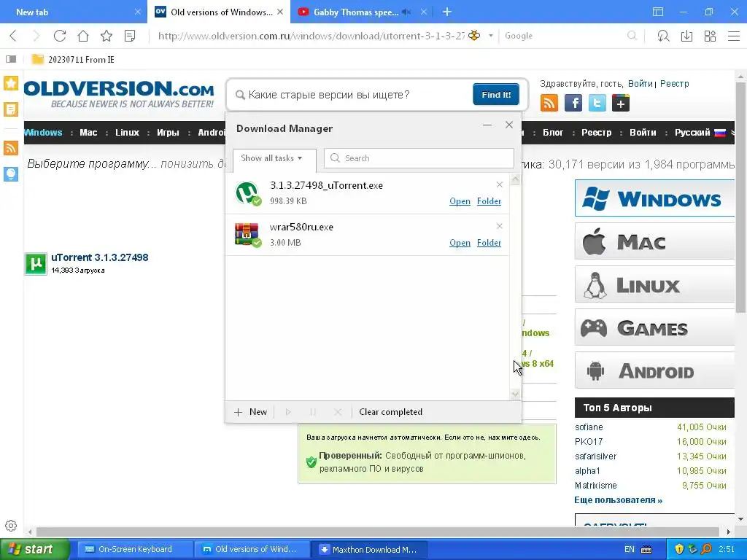Open Folder for wrar580ru.exe
Viewport: 747px width, 560px height.
tap(489, 242)
